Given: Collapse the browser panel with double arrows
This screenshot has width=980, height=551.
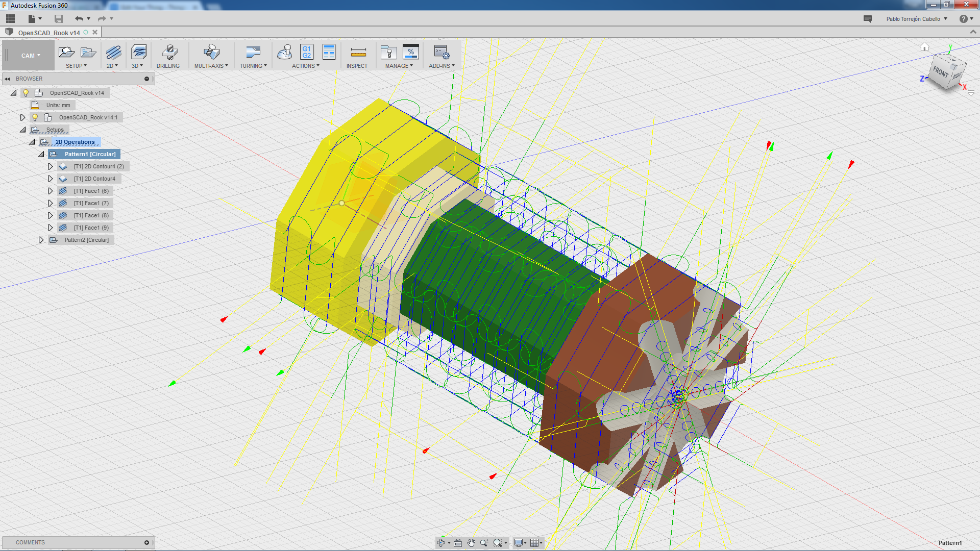Looking at the screenshot, I should pyautogui.click(x=7, y=79).
